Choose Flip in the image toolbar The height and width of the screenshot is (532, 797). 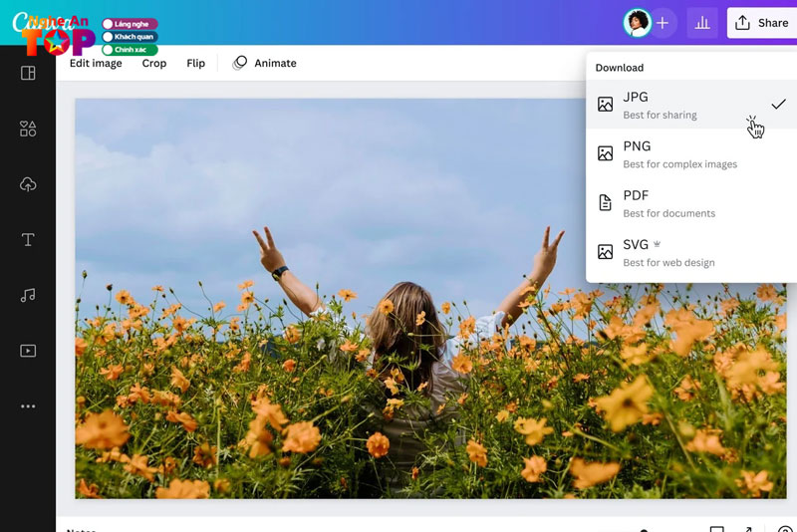tap(195, 63)
